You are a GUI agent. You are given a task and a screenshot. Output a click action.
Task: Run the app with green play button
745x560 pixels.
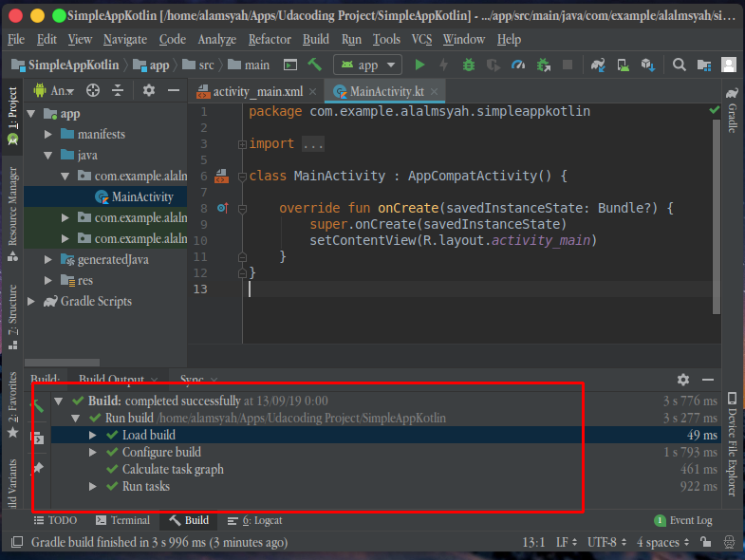coord(419,65)
